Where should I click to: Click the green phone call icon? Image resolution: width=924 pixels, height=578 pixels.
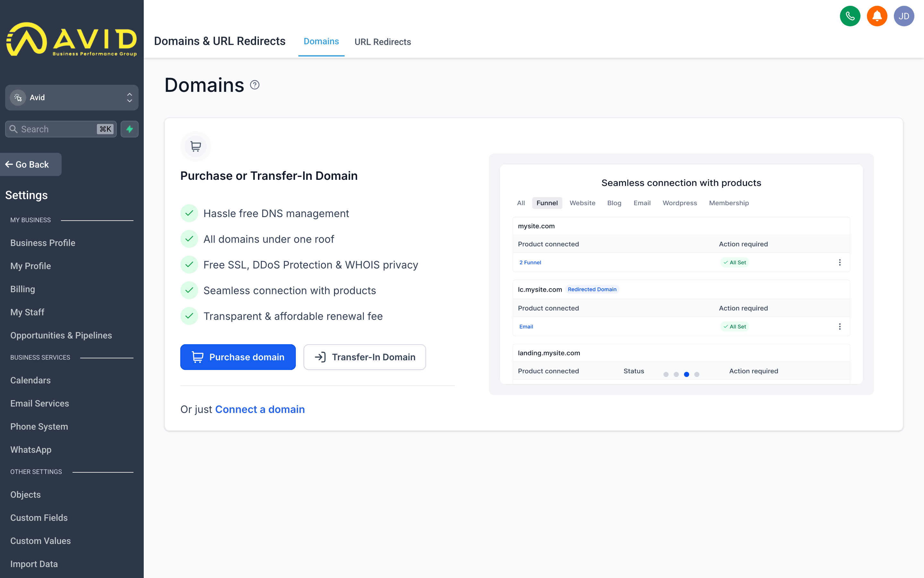tap(850, 16)
